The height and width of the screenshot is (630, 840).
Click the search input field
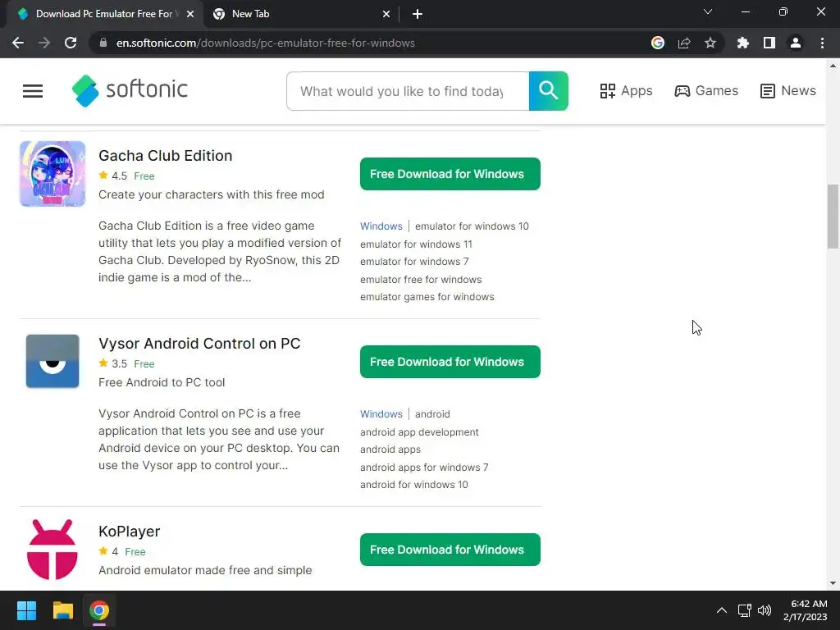[x=408, y=91]
